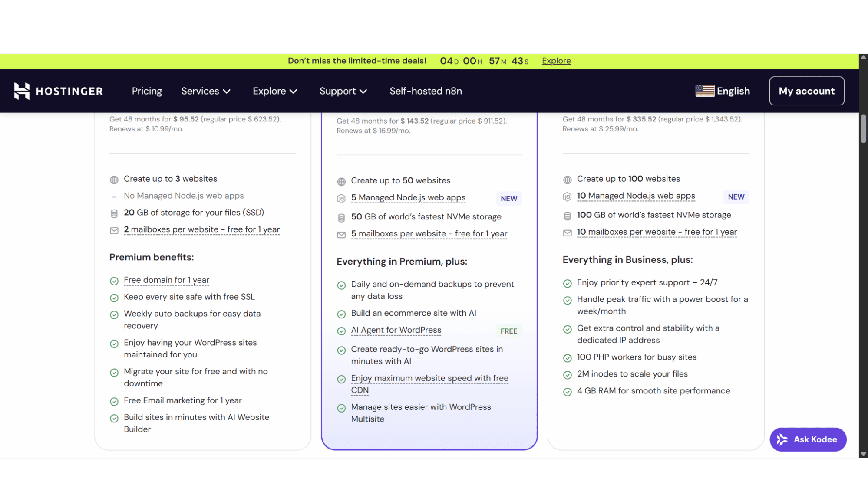The height and width of the screenshot is (488, 868).
Task: Click mail icon next to 5 mailboxes per website
Action: coord(341,235)
